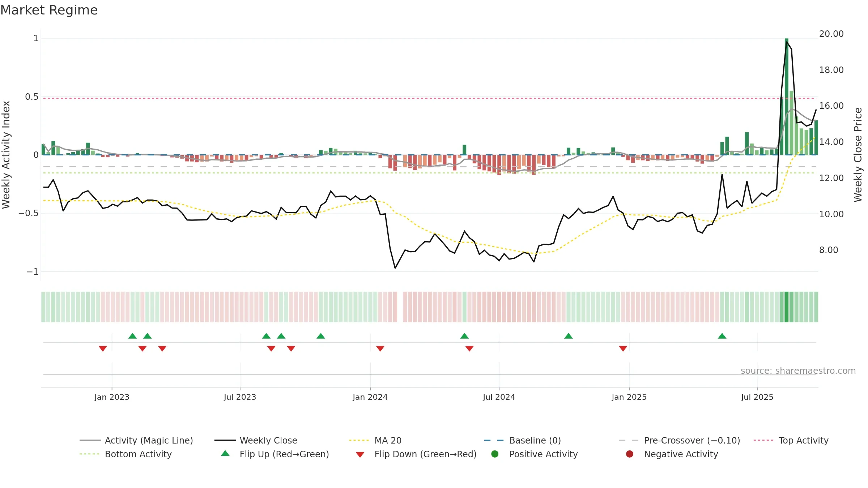The image size is (868, 488).
Task: Click the MA 20 legend entry
Action: click(375, 440)
